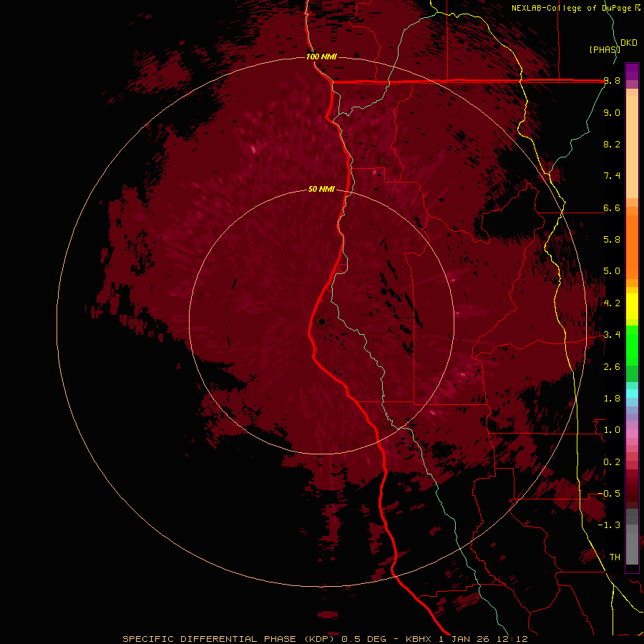Viewport: 644px width, 644px height.
Task: Pick the yellow segment of the color bar
Action: point(632,306)
